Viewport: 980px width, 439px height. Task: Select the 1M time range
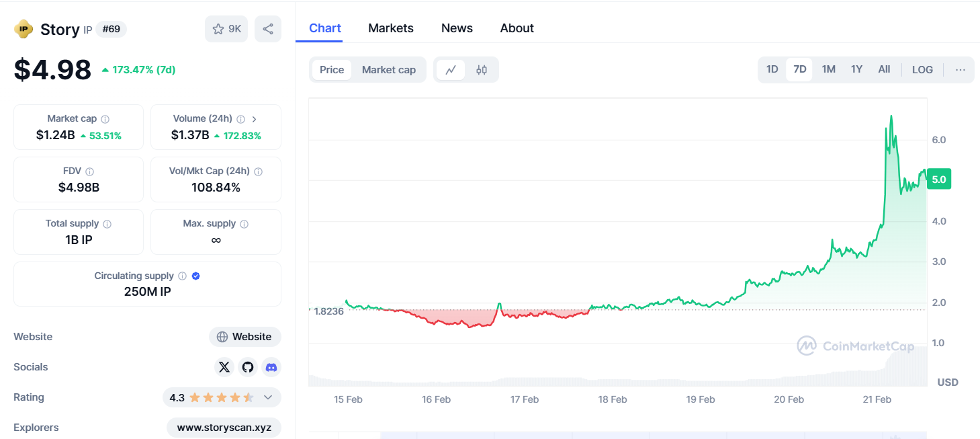tap(829, 69)
